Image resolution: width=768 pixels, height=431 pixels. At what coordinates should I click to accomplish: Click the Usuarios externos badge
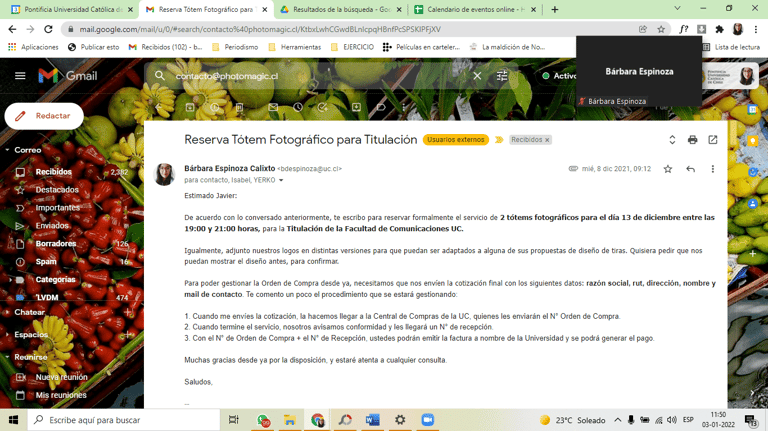[x=456, y=140]
